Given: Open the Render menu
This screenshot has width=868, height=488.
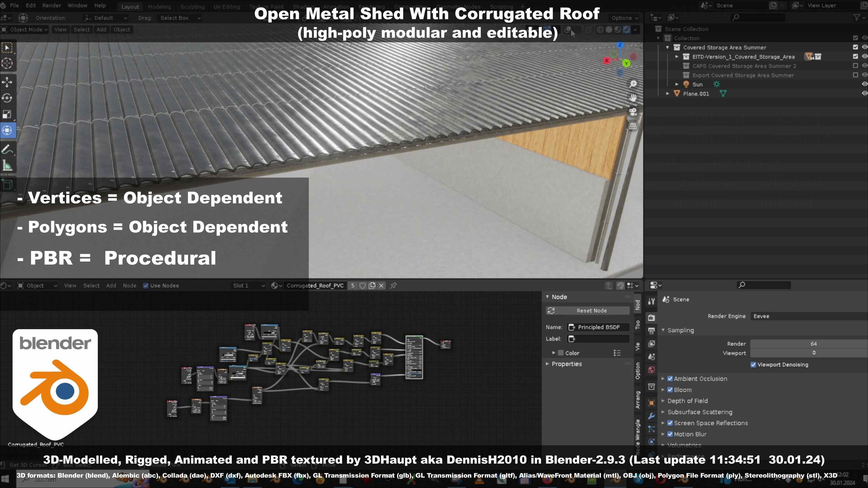Looking at the screenshot, I should pyautogui.click(x=52, y=5).
